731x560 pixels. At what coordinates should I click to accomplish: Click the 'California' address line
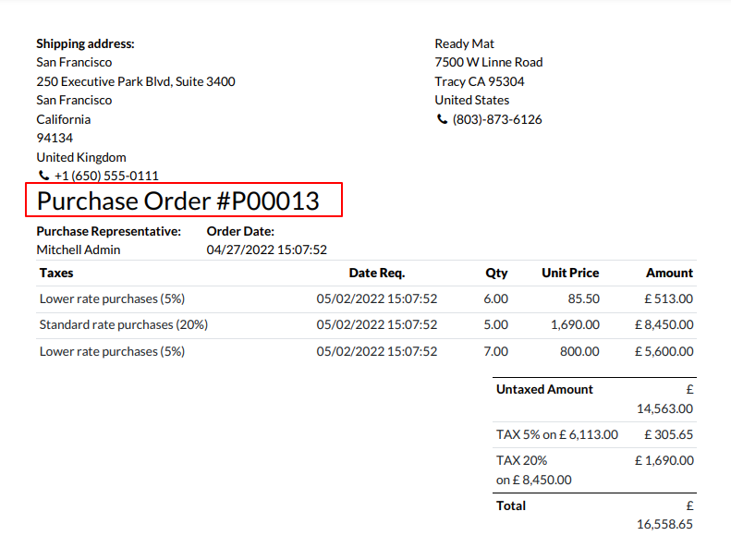64,119
